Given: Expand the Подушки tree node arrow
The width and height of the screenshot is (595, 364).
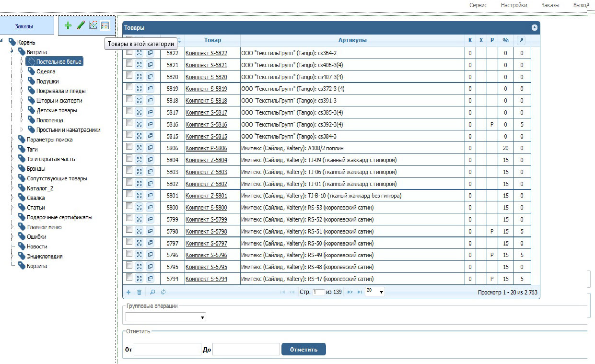Looking at the screenshot, I should click(22, 81).
